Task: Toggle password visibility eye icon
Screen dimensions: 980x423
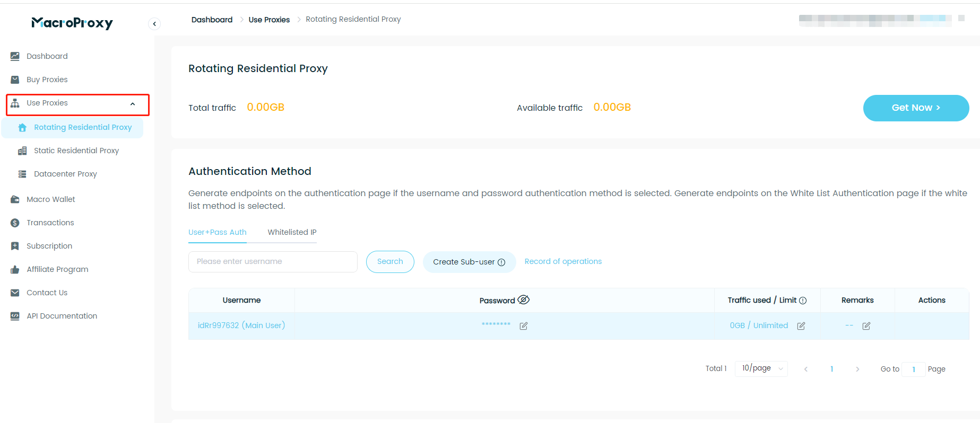Action: [524, 300]
